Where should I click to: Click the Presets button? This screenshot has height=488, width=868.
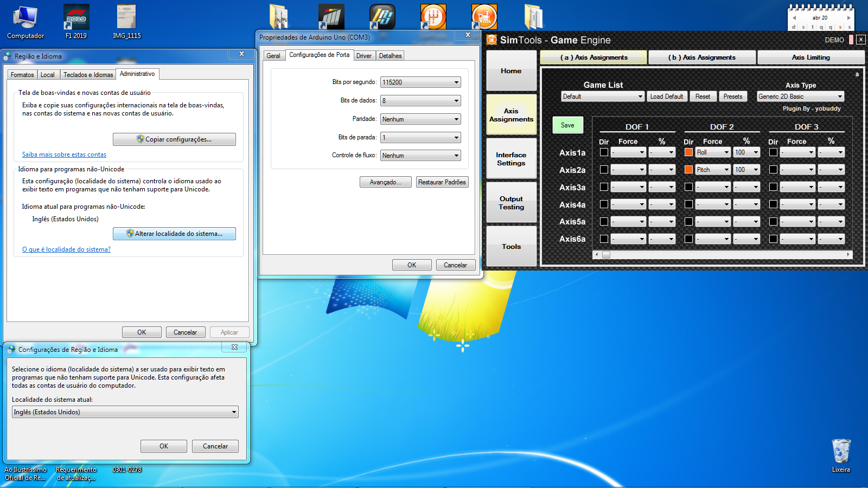(x=733, y=97)
